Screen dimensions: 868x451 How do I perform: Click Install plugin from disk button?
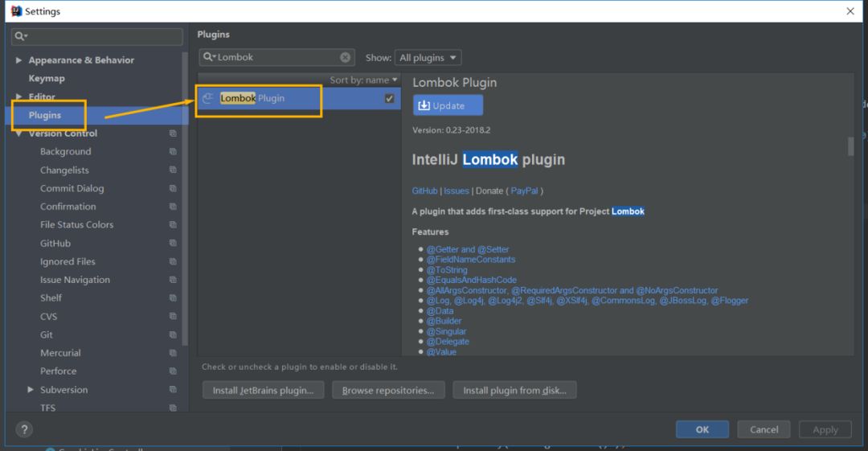[x=514, y=390]
